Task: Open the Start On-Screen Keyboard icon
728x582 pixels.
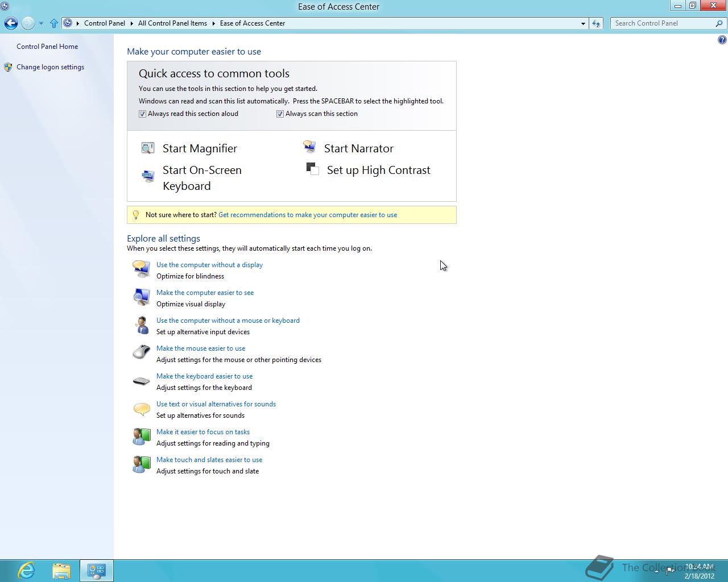Action: [x=147, y=176]
